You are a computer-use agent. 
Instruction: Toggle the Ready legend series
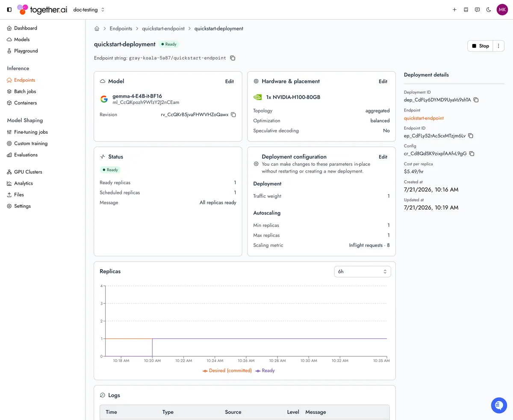click(265, 370)
